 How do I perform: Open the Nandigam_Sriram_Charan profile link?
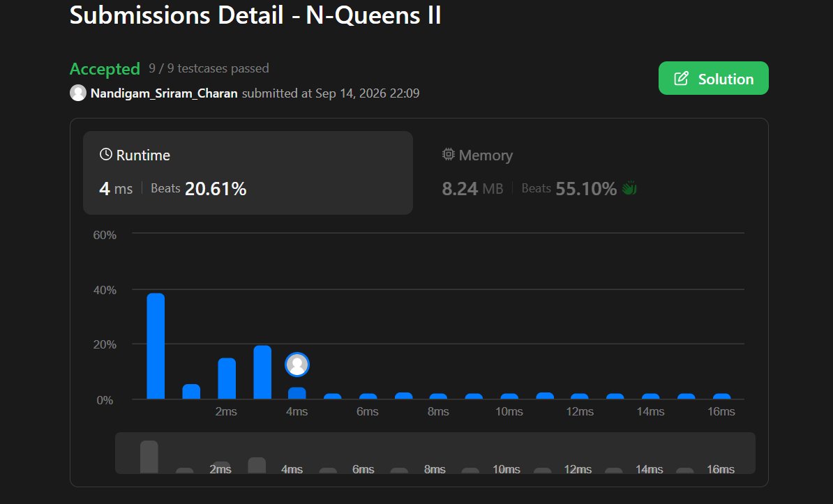(x=164, y=93)
